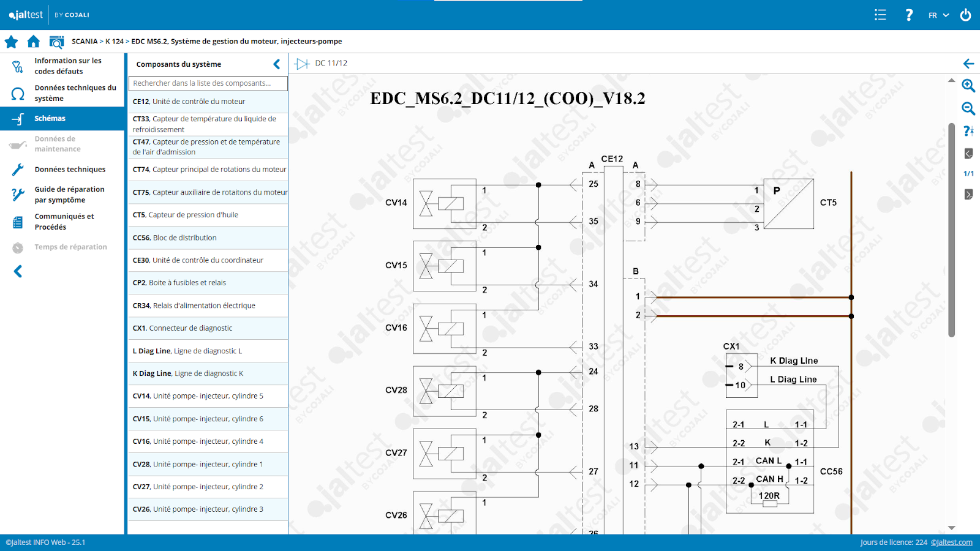The image size is (980, 551).
Task: Collapse the Composants du système panel
Action: click(x=277, y=64)
